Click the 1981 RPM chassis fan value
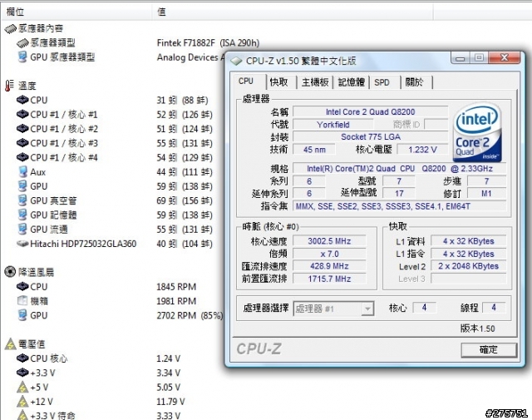The image size is (532, 420). (176, 301)
